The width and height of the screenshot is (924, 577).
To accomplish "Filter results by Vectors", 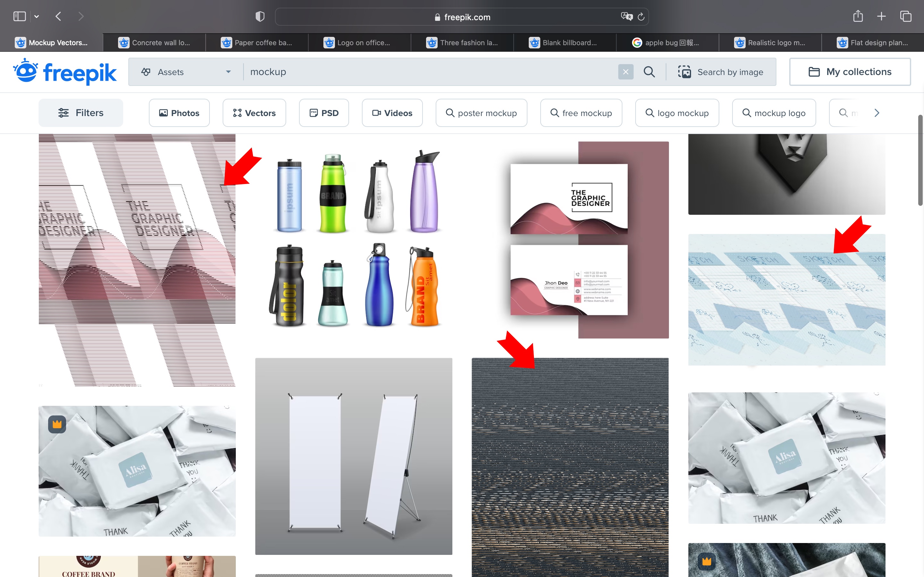I will [x=254, y=113].
